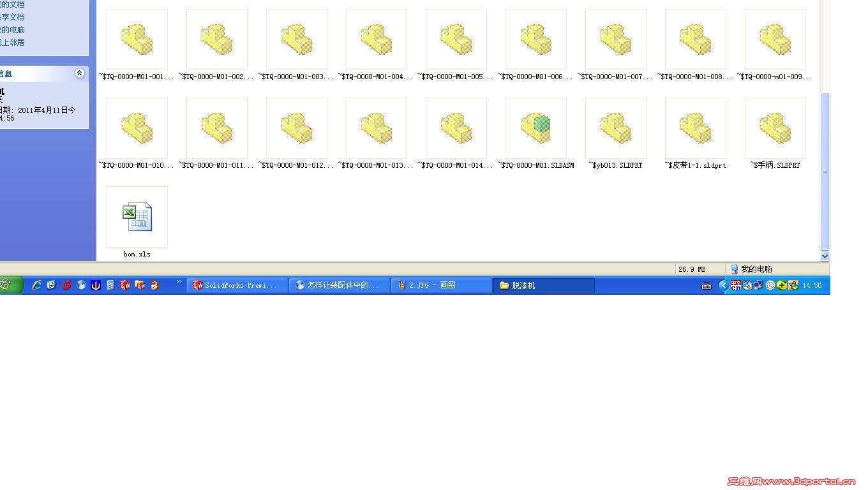Select the ~$TQ-0000-M01-006 part file
The image size is (868, 490).
click(x=536, y=45)
